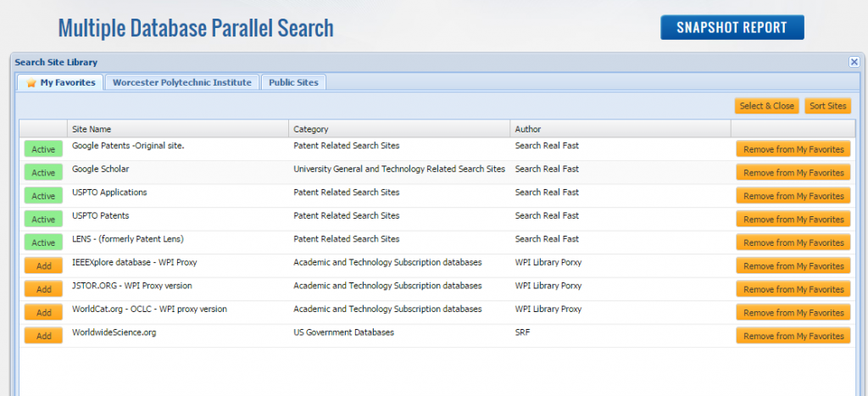
Task: Close the Search Site Library dialog
Action: (x=854, y=62)
